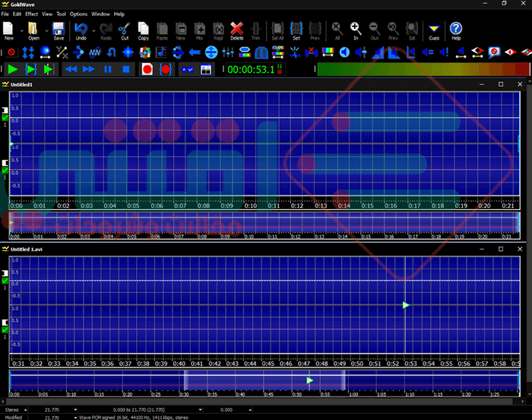Click the play-to-finish marker button
Viewport: 532px width, 420px height.
click(x=48, y=70)
